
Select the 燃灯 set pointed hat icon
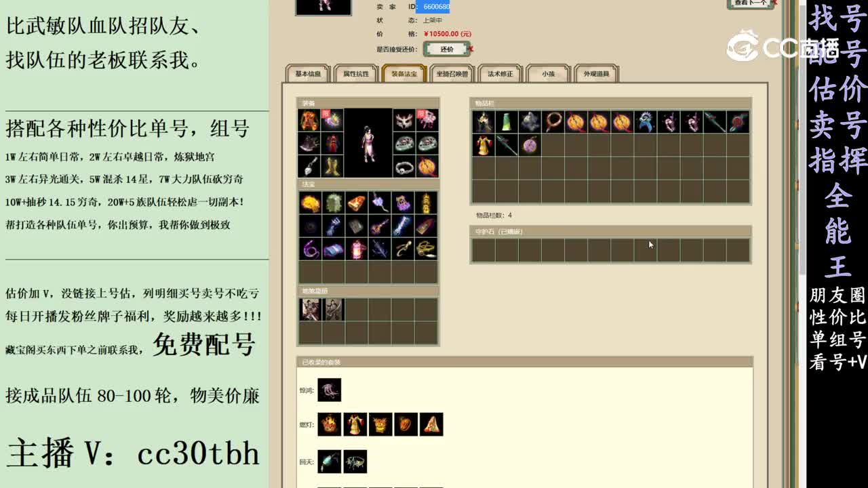click(x=431, y=424)
